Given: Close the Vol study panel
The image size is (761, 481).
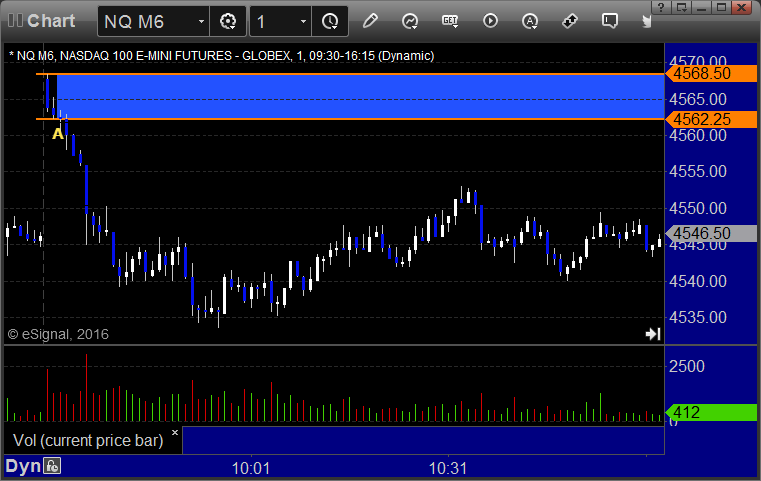Looking at the screenshot, I should 175,432.
